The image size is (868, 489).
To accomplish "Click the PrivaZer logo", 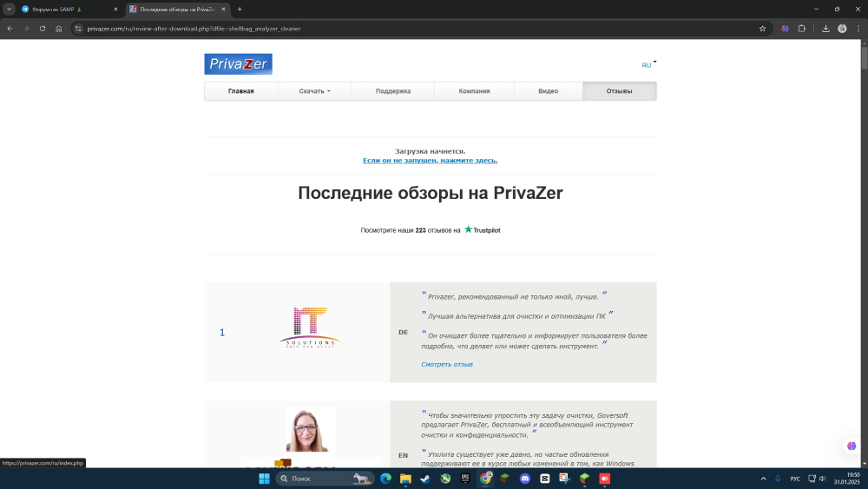I will coord(238,64).
